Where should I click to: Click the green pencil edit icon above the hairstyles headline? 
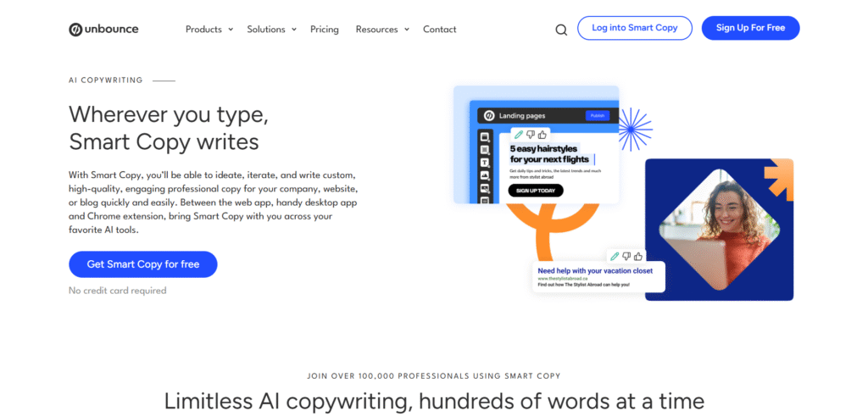pos(519,135)
